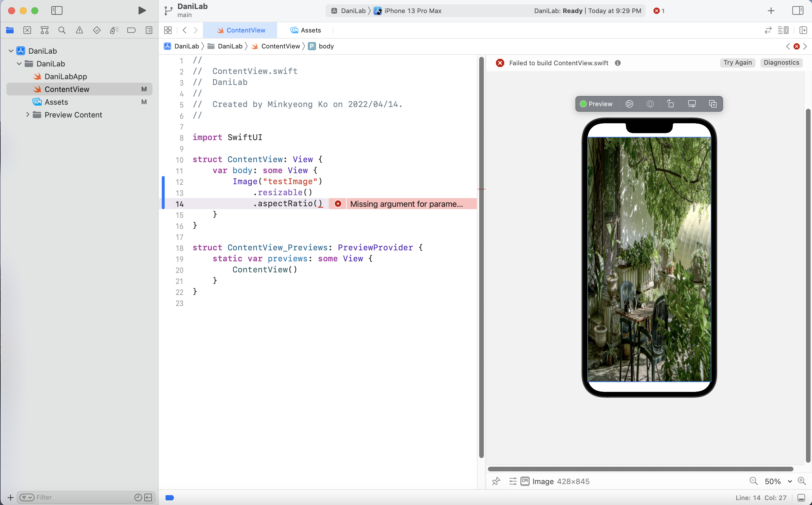Toggle the left navigator sidebar

[57, 11]
